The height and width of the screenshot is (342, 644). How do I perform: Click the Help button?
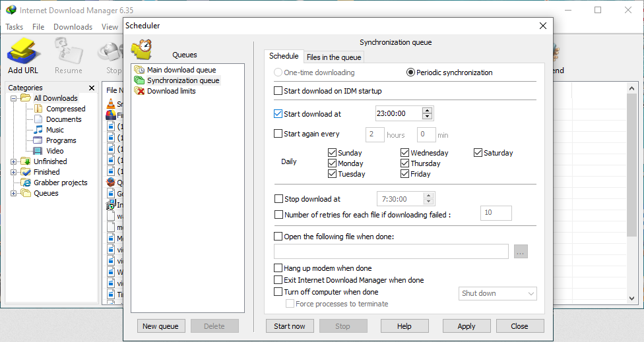(404, 326)
